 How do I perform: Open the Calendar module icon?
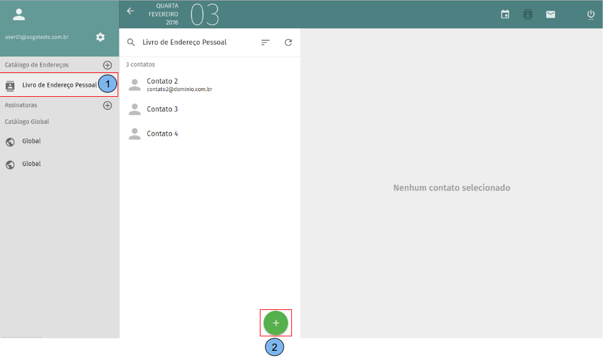pos(505,14)
